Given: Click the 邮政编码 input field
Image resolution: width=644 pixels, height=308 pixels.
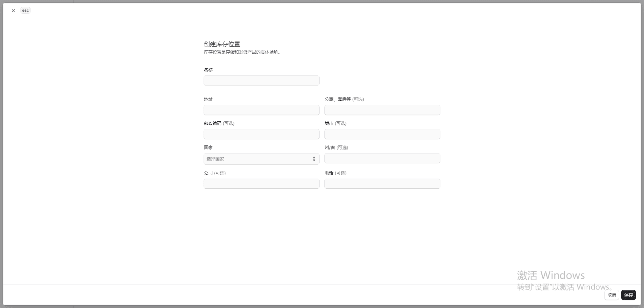Looking at the screenshot, I should point(261,134).
